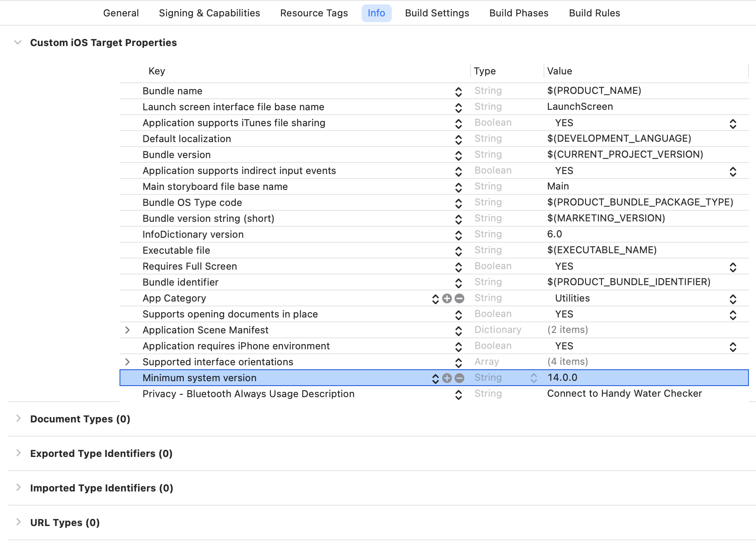Viewport: 756px width, 557px height.
Task: Open type popup arrows for Minimum system version
Action: click(x=534, y=378)
